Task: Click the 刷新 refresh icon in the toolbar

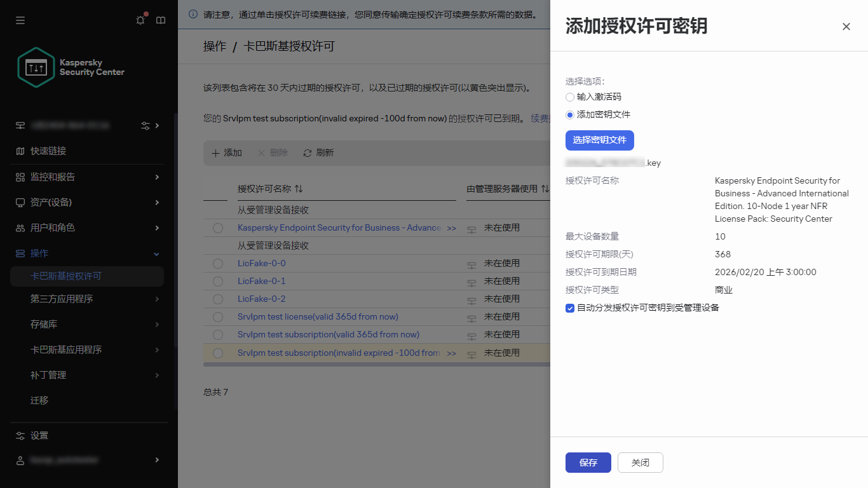Action: 308,152
